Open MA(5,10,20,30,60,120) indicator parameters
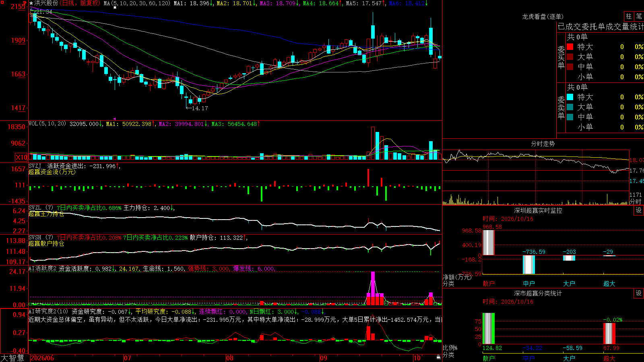The height and width of the screenshot is (362, 644). coord(137,3)
